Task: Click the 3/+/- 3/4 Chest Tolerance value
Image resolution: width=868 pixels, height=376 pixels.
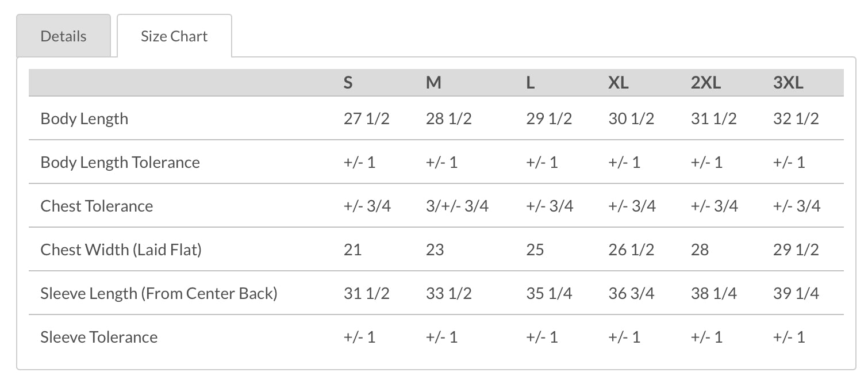Action: [x=457, y=206]
